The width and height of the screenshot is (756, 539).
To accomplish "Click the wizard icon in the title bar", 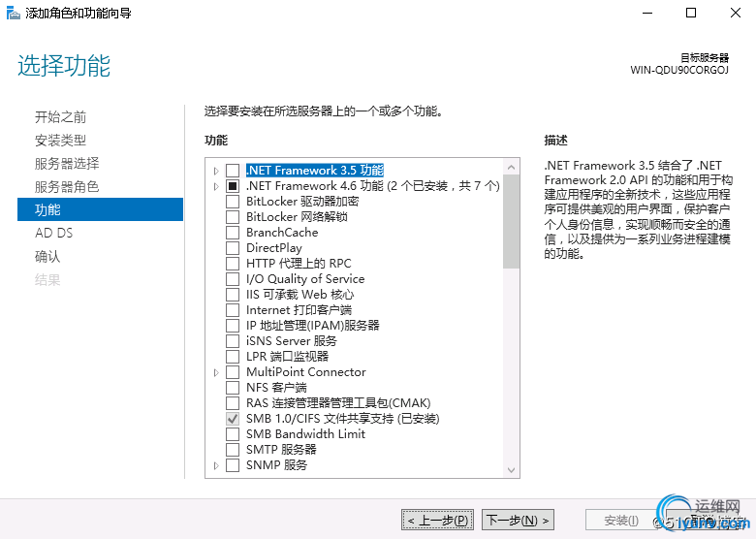I will pyautogui.click(x=13, y=13).
